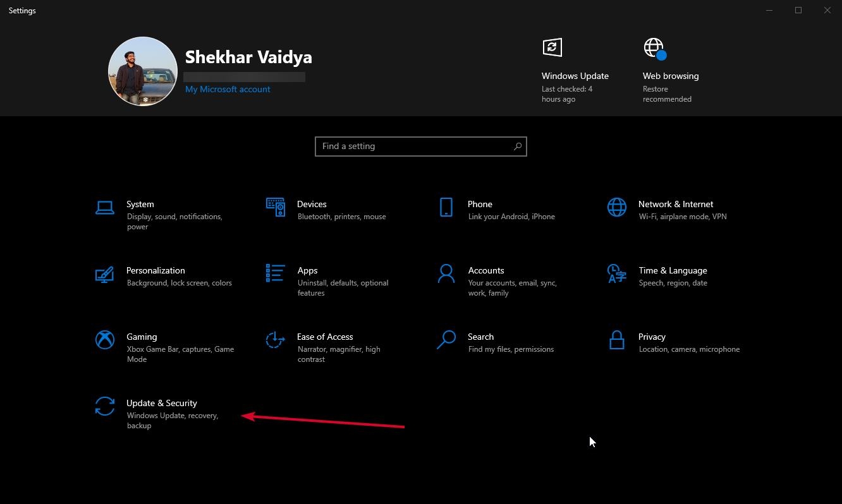The image size is (842, 504).
Task: Click the Update & Security title text
Action: coord(162,403)
